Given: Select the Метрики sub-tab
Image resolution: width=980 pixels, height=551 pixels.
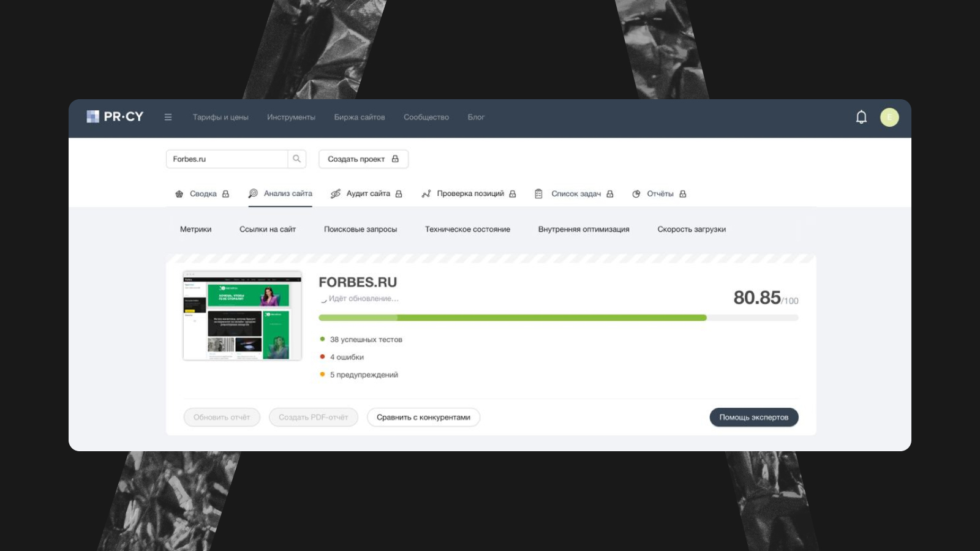Looking at the screenshot, I should [x=195, y=230].
